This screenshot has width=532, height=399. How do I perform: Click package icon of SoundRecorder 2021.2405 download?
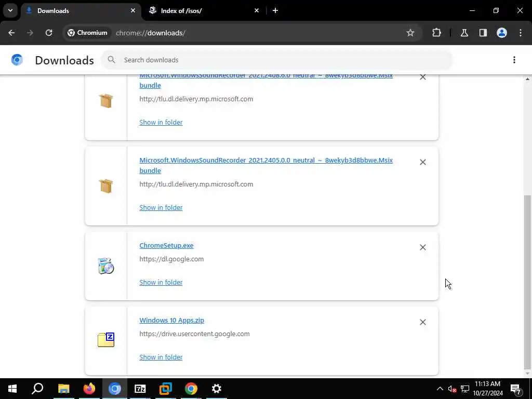(x=106, y=186)
